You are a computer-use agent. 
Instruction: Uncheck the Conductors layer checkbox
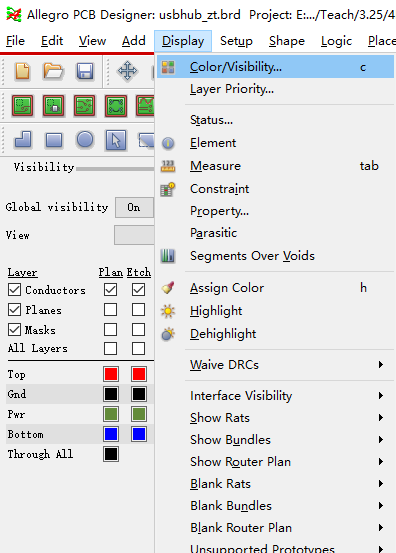[14, 290]
